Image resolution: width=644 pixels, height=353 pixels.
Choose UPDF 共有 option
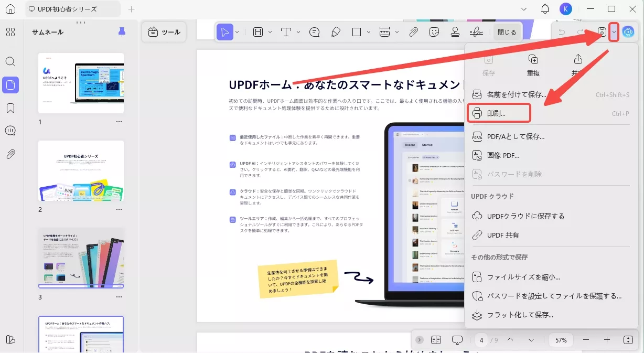coord(551,235)
